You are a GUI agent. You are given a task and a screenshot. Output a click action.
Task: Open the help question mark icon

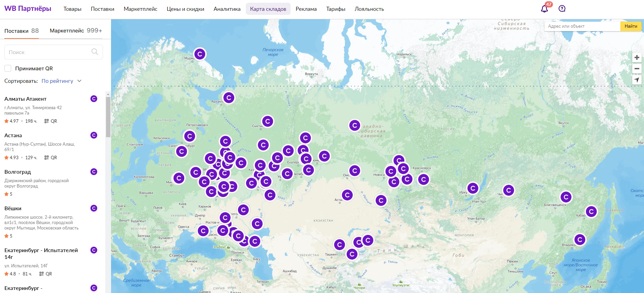coord(562,9)
